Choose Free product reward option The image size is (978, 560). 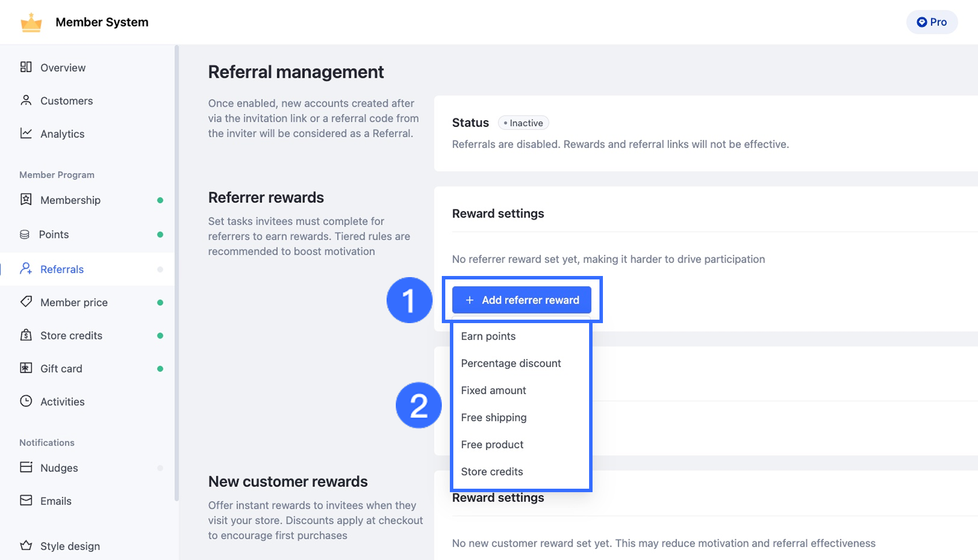coord(492,444)
